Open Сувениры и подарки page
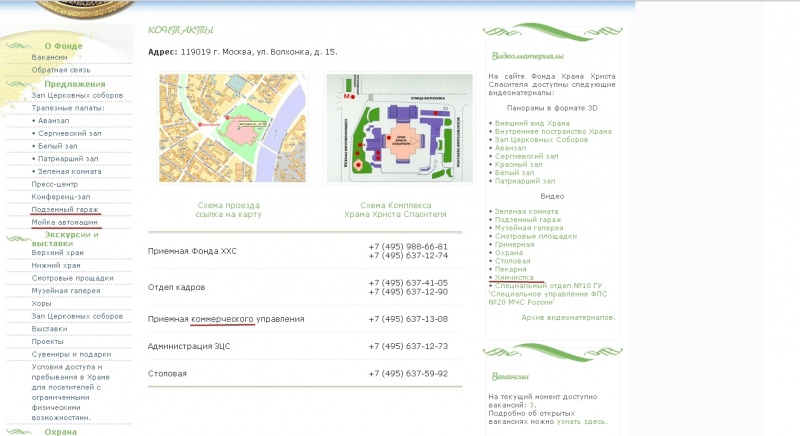Viewport: 800px width, 436px height. [x=71, y=354]
